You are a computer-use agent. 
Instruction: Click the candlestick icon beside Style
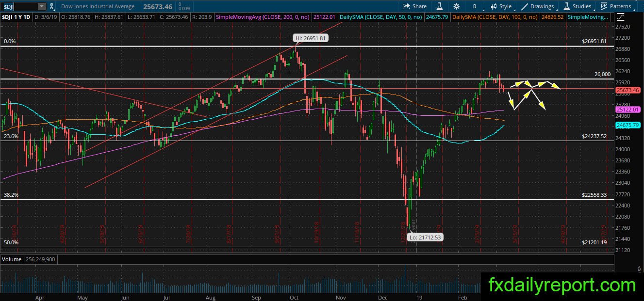pos(494,6)
